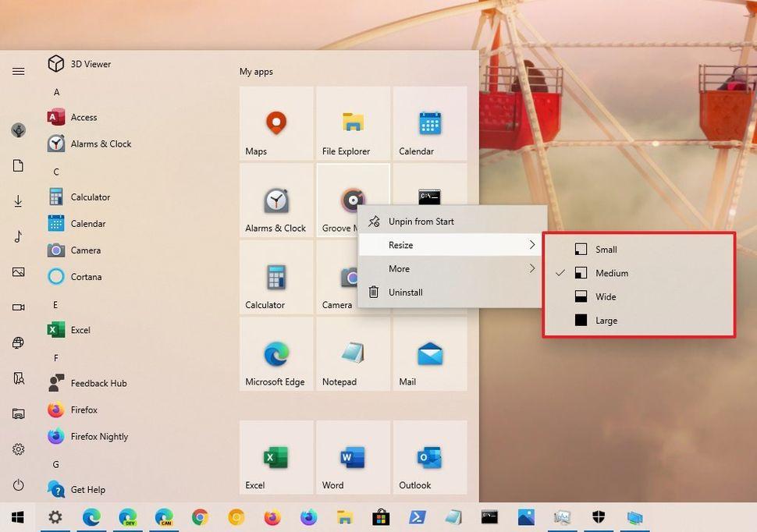Launch the Microsoft Edge tile
Screen dimensions: 757x532
276,353
